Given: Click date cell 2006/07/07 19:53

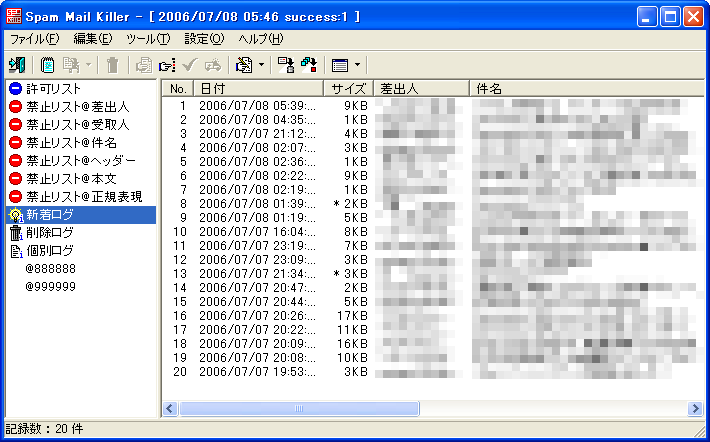Looking at the screenshot, I should coord(258,373).
